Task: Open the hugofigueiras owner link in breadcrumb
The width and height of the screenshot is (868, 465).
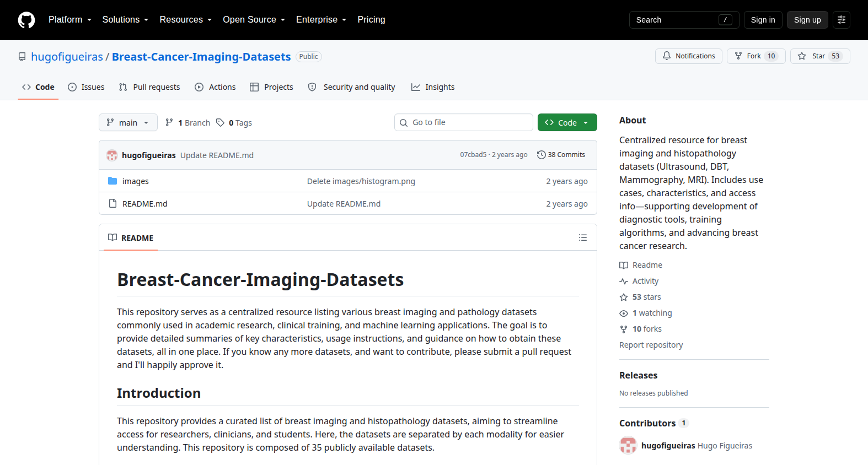Action: (67, 57)
